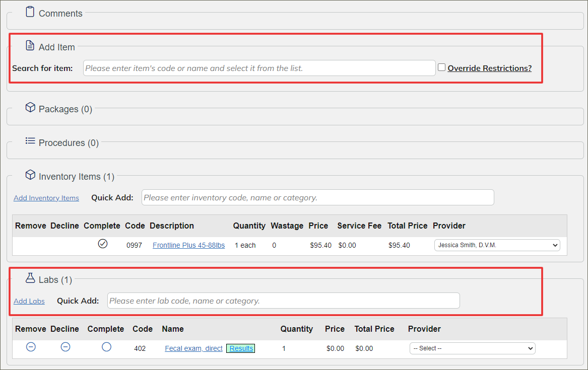Click the Add Item document icon
The height and width of the screenshot is (370, 588).
30,45
